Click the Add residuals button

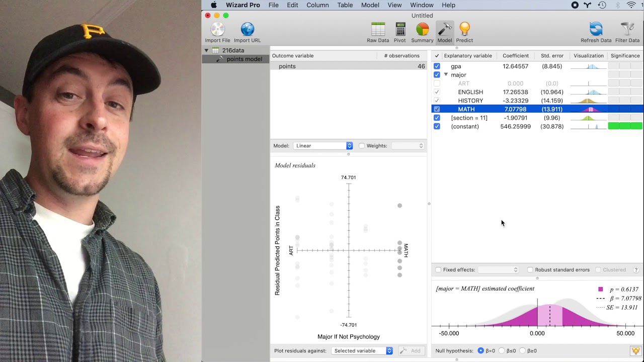tap(411, 351)
